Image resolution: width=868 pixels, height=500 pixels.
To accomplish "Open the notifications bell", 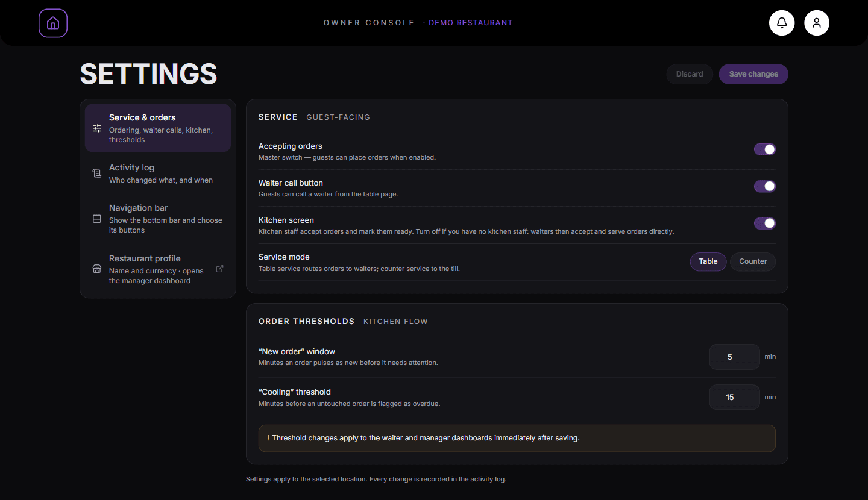I will [782, 23].
